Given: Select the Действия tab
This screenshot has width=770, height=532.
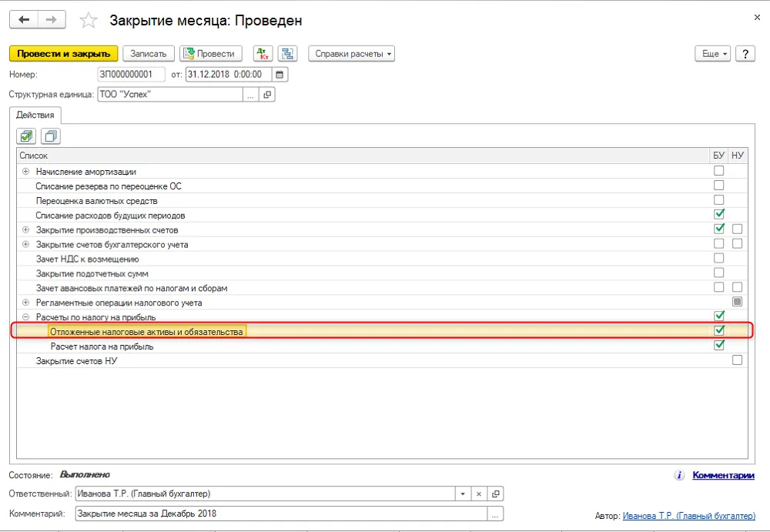Looking at the screenshot, I should pyautogui.click(x=35, y=115).
